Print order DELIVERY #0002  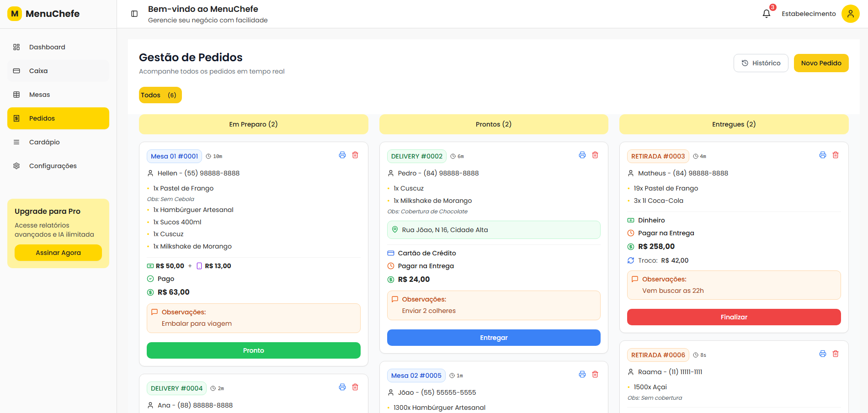pyautogui.click(x=582, y=155)
